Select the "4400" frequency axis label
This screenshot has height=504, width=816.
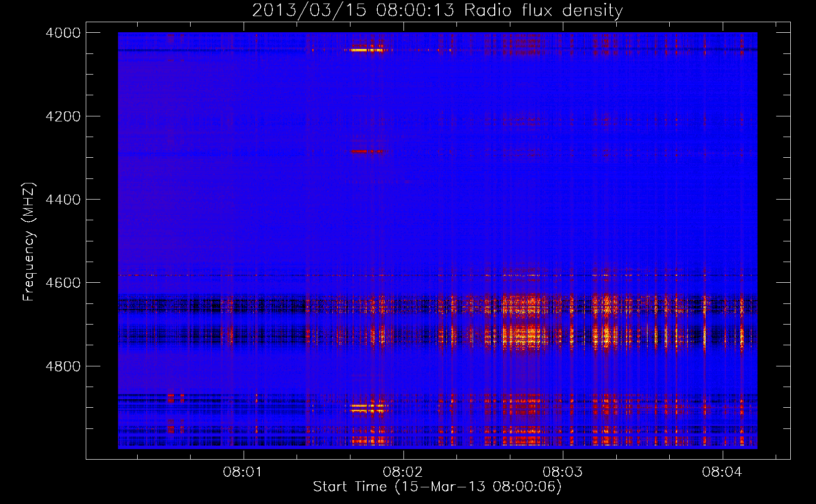click(63, 200)
